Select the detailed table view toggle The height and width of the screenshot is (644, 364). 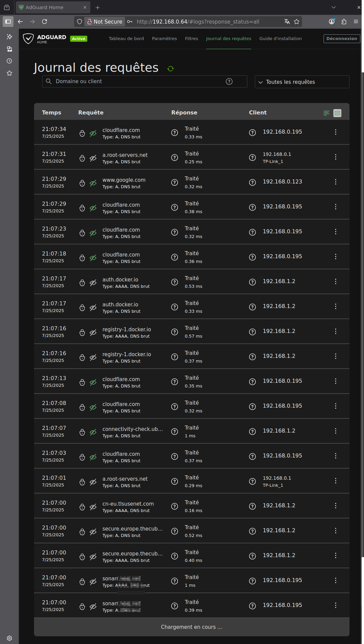coord(337,113)
